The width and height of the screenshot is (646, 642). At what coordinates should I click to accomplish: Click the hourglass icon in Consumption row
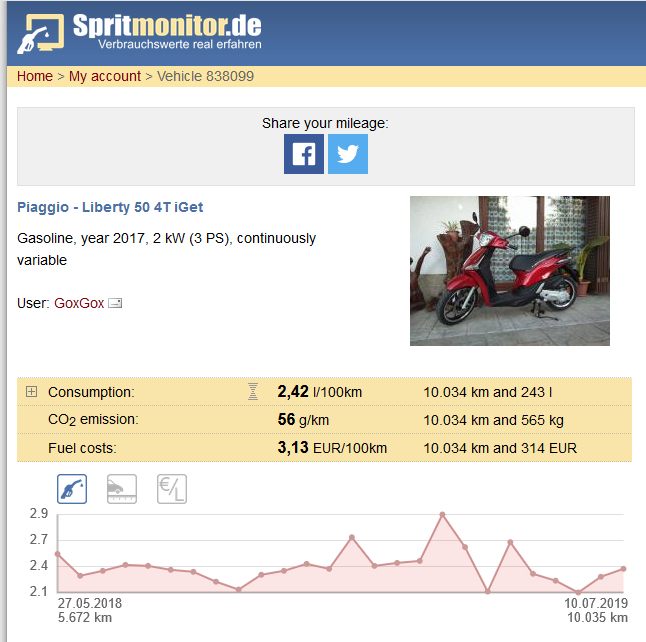253,391
